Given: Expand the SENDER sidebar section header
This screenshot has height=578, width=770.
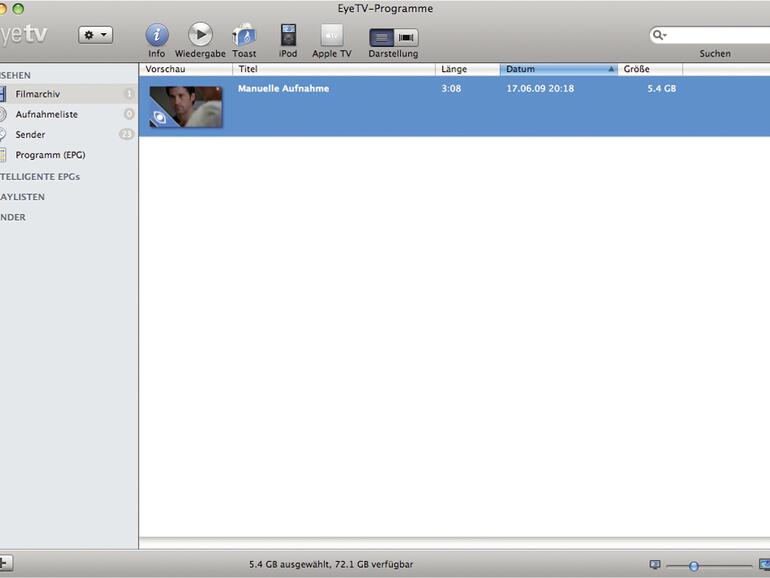Looking at the screenshot, I should [13, 217].
